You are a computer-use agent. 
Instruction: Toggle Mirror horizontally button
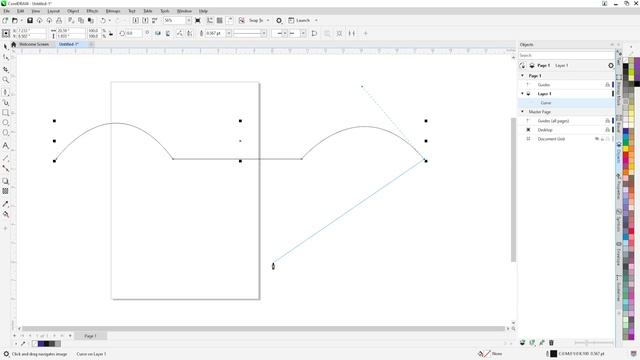(x=158, y=33)
